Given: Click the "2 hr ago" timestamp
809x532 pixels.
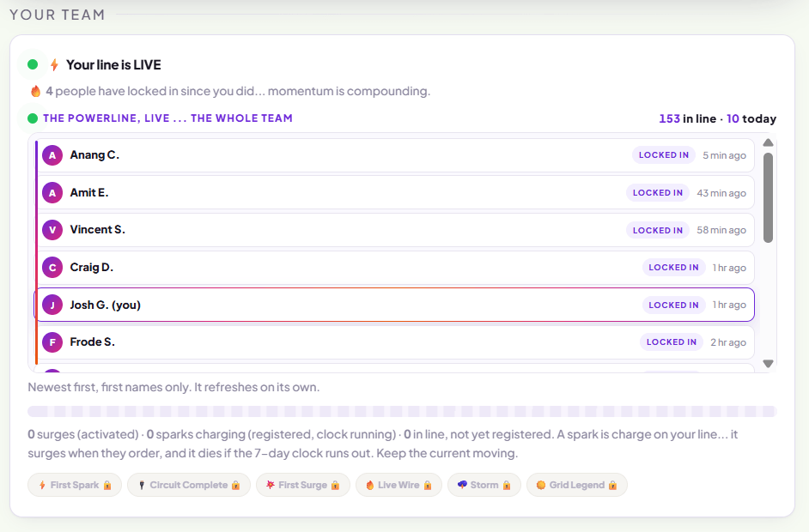Looking at the screenshot, I should (x=728, y=343).
